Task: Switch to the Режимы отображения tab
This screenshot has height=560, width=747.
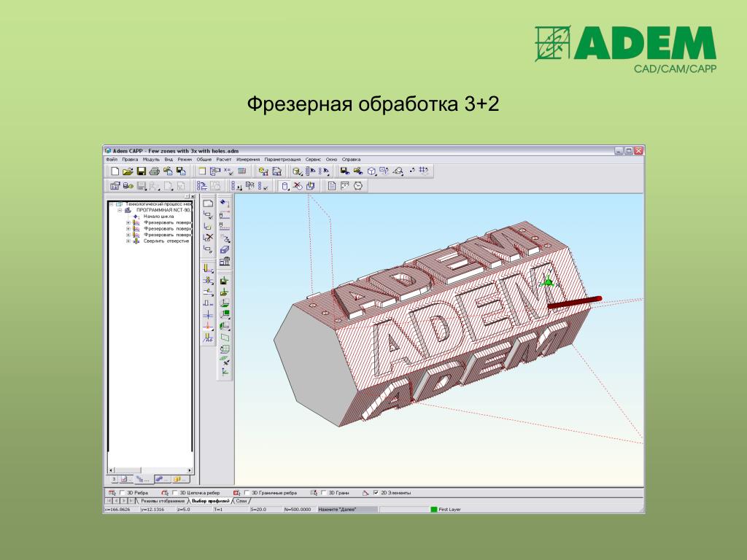Action: point(162,501)
